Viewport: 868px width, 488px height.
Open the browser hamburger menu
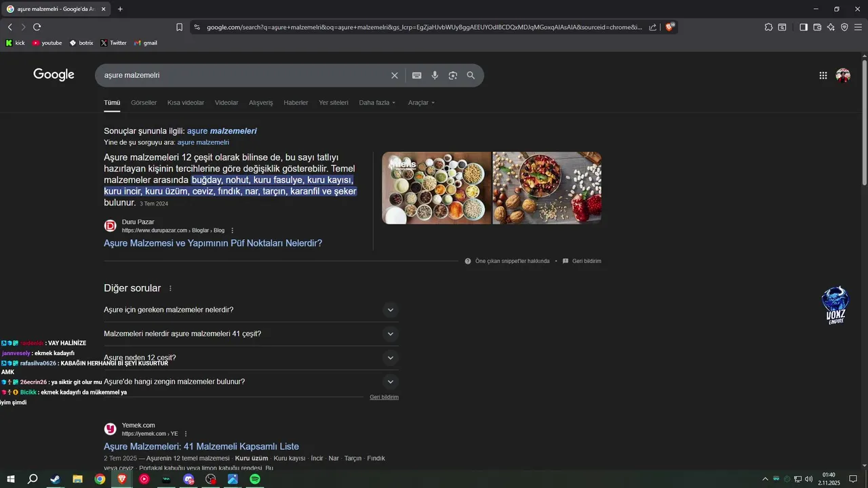coord(859,27)
